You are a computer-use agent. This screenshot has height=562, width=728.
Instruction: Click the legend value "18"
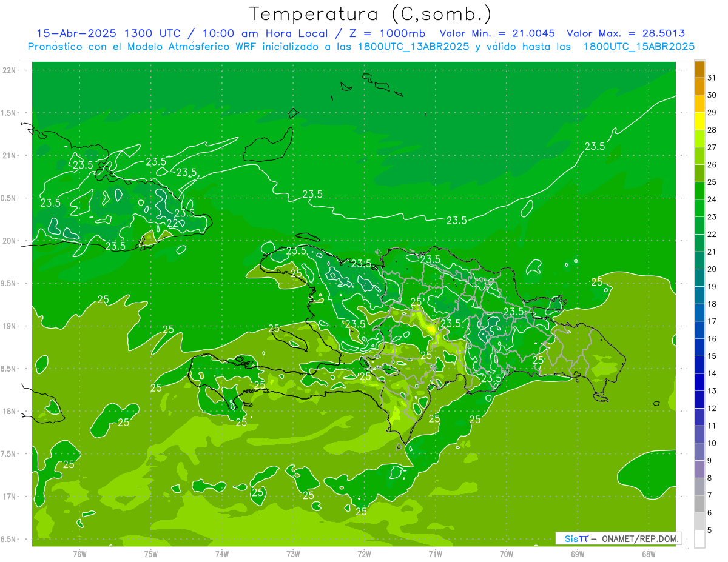click(712, 304)
